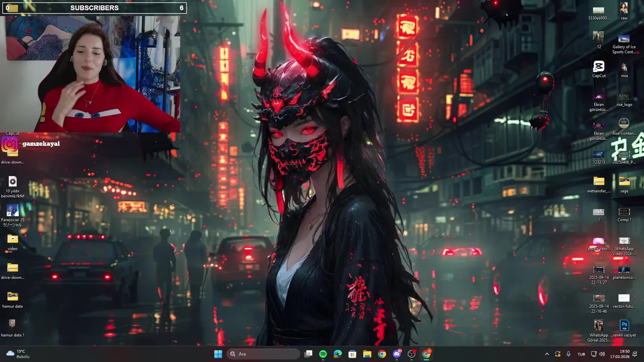Open Microsoft Edge from the taskbar
This screenshot has height=362, width=644.
(x=338, y=354)
